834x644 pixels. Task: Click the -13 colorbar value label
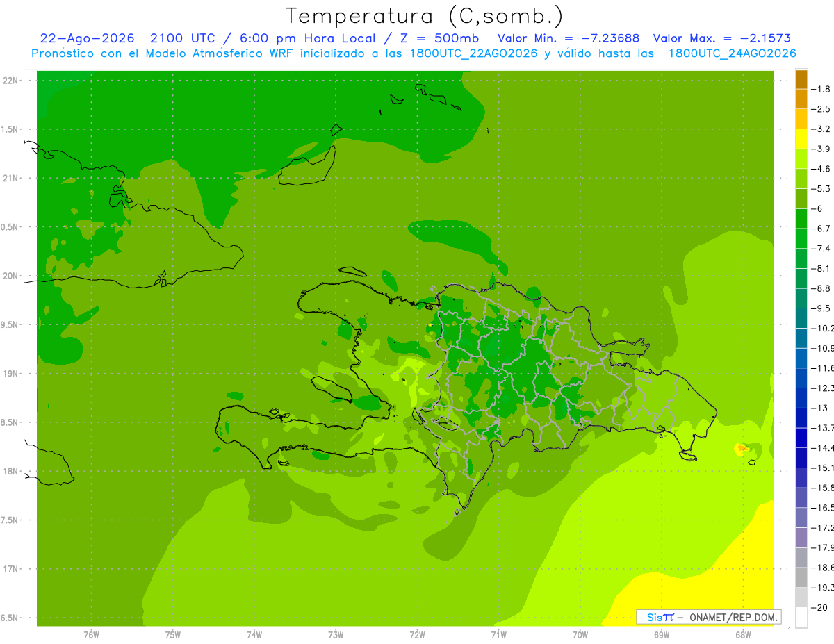coord(819,408)
